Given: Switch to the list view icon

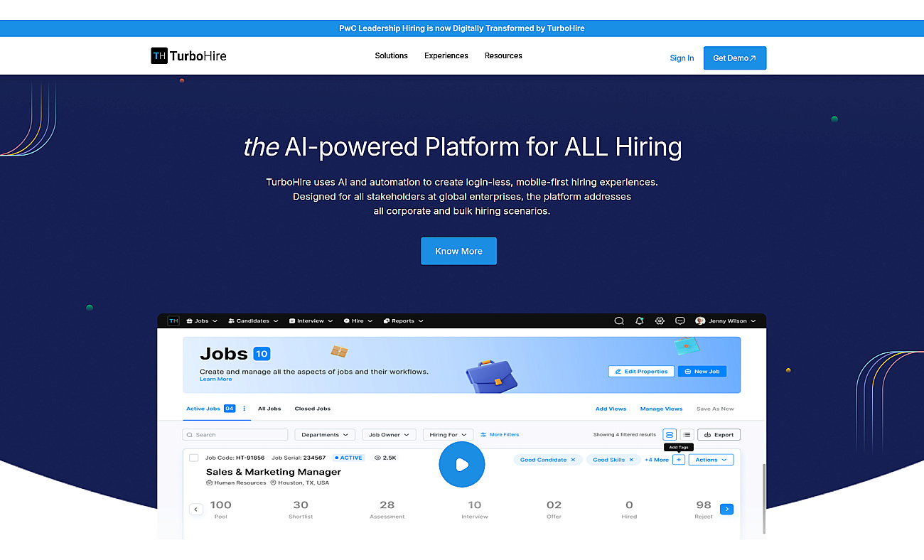Looking at the screenshot, I should tap(687, 434).
